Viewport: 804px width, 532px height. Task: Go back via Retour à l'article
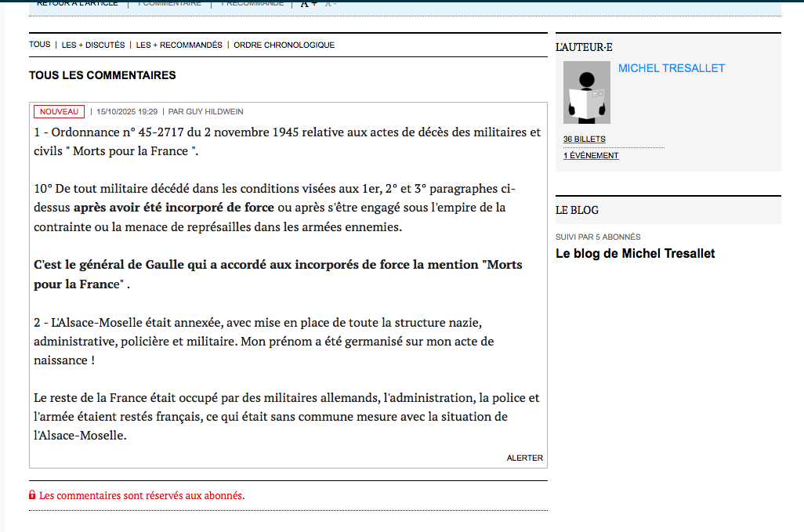pos(78,3)
